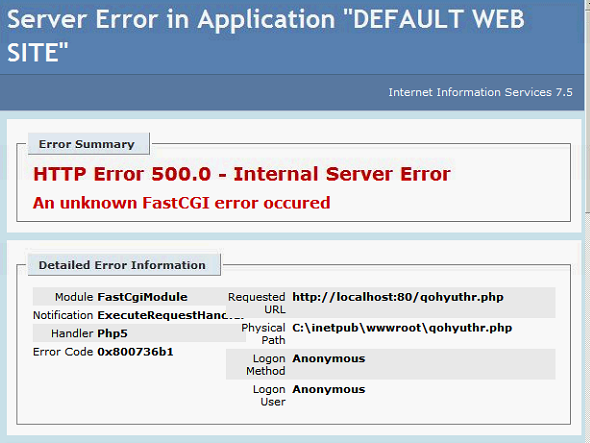This screenshot has height=443, width=590.
Task: Click the handler value 'Php5'
Action: point(113,333)
